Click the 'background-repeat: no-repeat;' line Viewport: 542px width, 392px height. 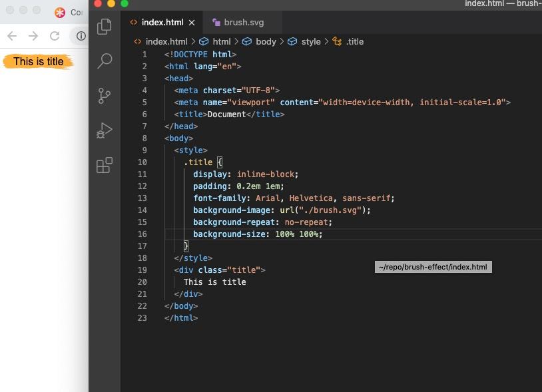pyautogui.click(x=262, y=222)
